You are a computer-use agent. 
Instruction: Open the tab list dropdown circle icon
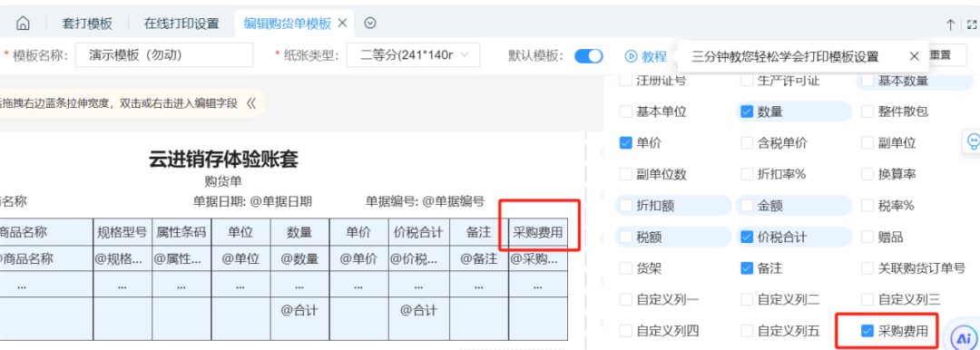coord(370,24)
